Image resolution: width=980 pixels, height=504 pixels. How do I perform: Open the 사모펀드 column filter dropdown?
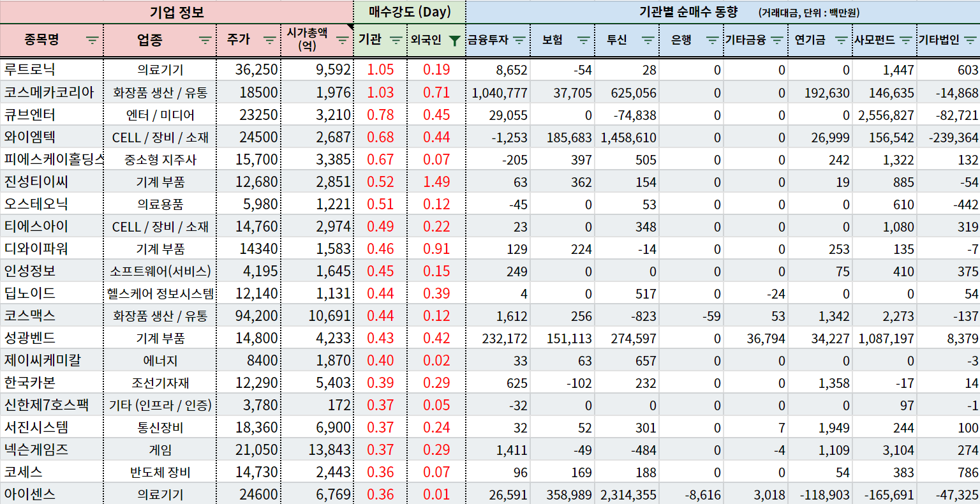(905, 40)
